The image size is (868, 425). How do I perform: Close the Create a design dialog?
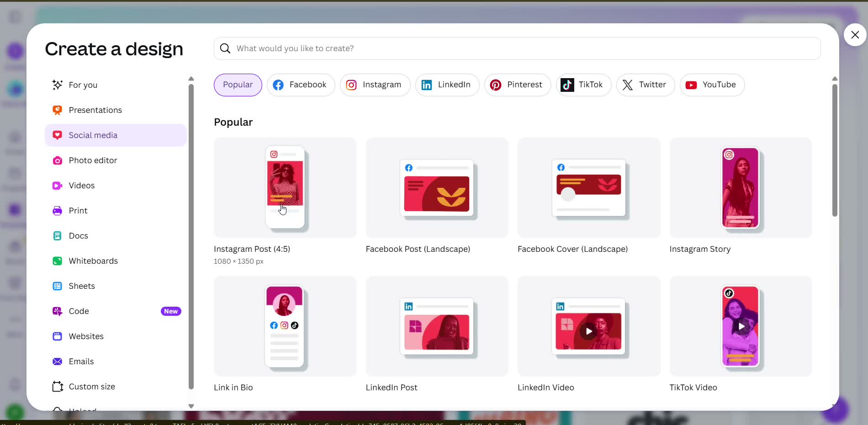tap(855, 35)
